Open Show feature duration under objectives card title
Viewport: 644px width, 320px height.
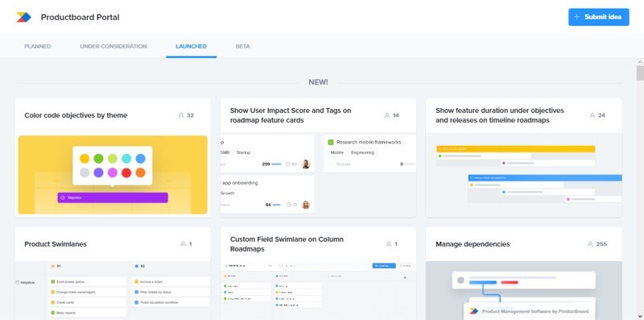tap(499, 115)
